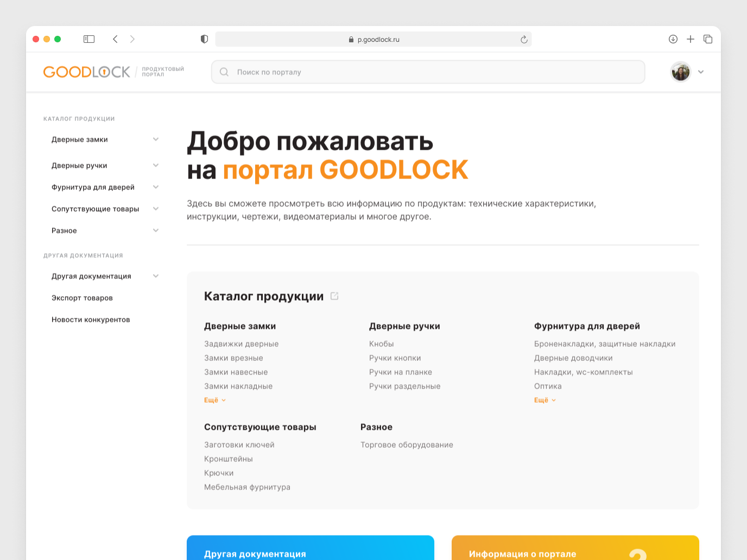The image size is (747, 560).
Task: Open Задвижки дверные link
Action: tap(242, 344)
